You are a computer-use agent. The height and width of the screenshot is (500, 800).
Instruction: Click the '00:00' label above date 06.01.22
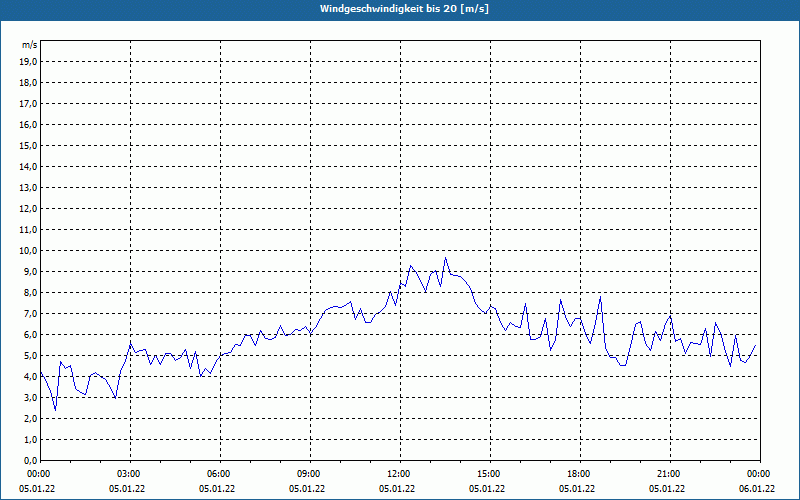pos(760,474)
